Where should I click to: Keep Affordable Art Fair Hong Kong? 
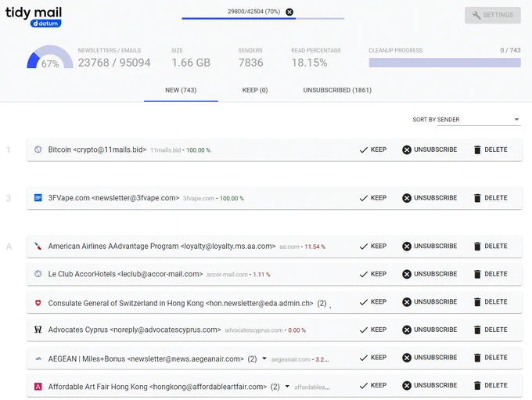coord(373,385)
